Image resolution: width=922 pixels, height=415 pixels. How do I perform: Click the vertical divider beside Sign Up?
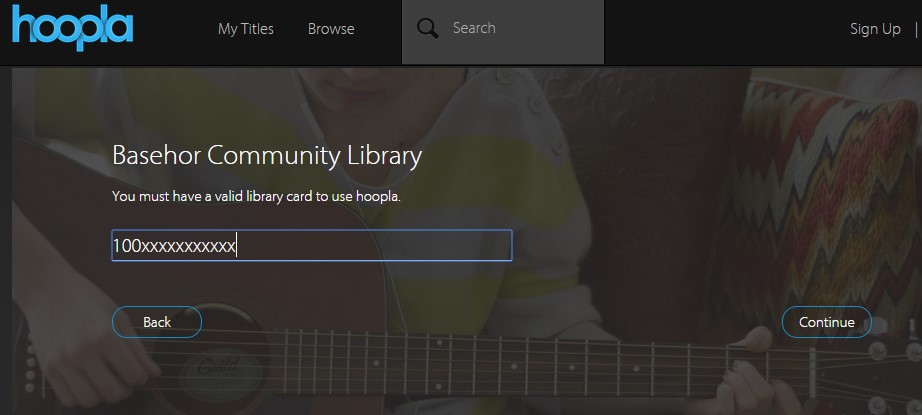pos(916,29)
